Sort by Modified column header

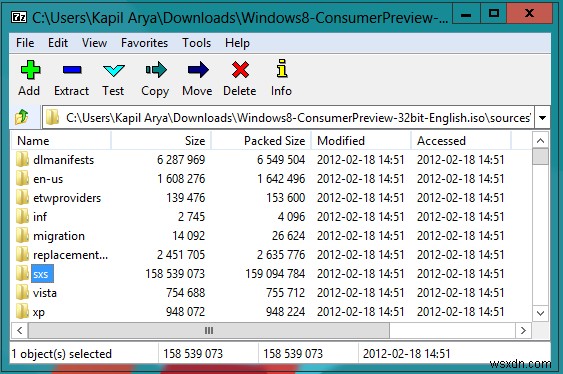(x=361, y=141)
